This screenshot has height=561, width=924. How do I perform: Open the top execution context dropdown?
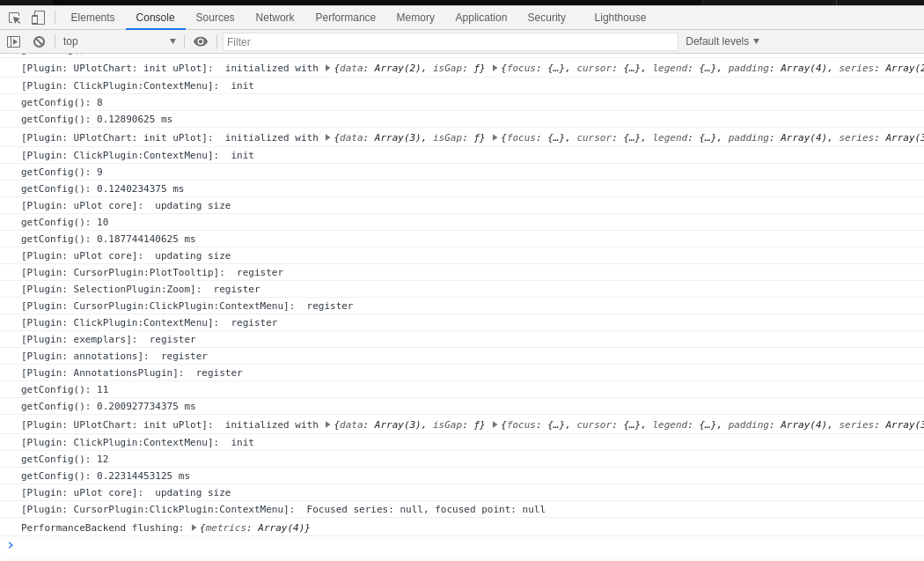119,41
